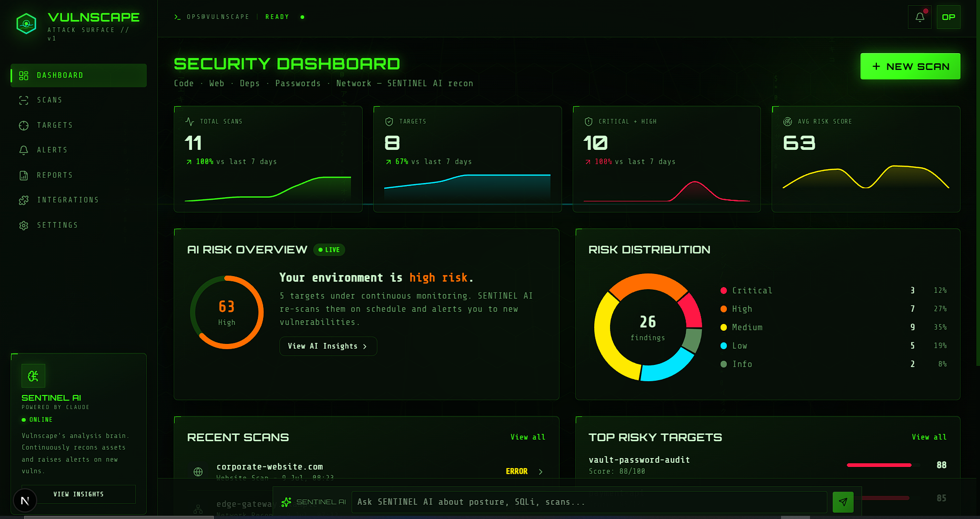
Task: Click the Integrations puzzle icon
Action: pyautogui.click(x=24, y=200)
